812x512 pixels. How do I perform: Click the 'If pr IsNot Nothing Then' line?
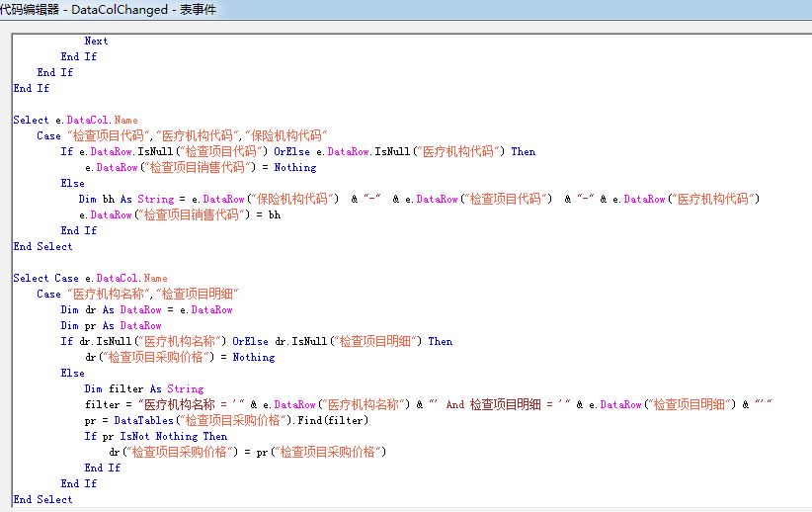[x=156, y=436]
